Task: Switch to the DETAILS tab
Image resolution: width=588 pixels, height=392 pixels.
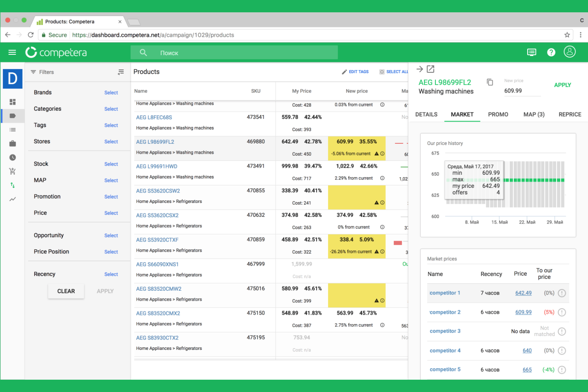Action: (x=426, y=114)
